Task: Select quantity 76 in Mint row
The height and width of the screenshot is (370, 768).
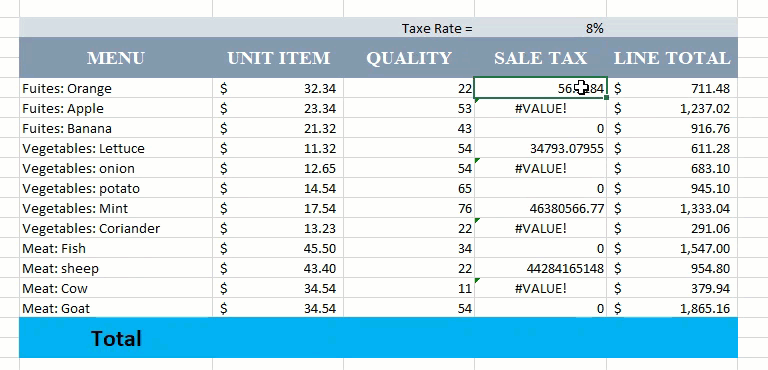Action: pyautogui.click(x=409, y=208)
